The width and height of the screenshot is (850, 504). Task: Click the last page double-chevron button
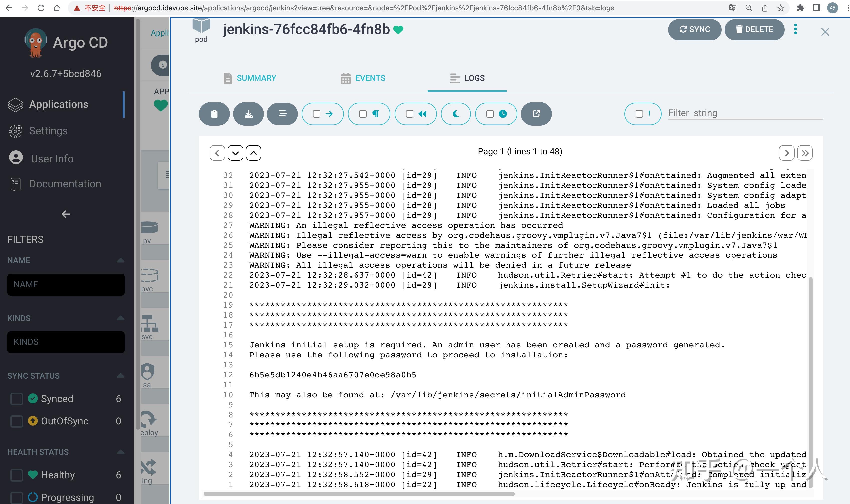[804, 153]
